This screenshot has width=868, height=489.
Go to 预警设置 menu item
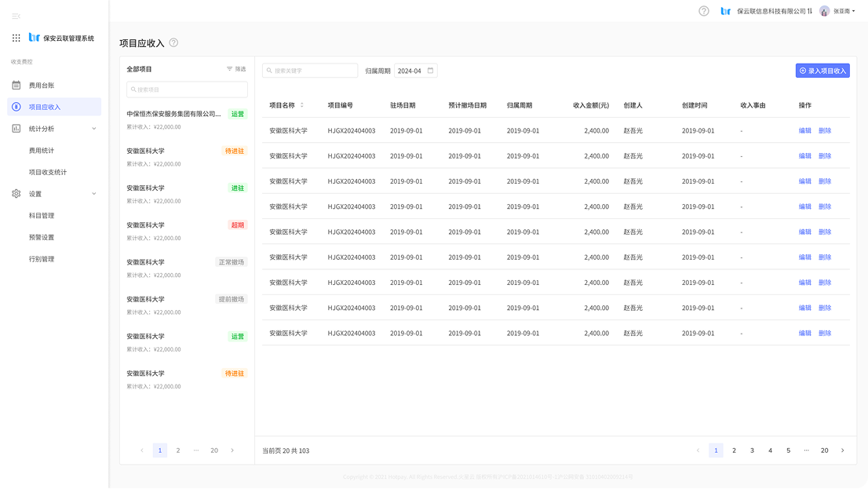(x=42, y=237)
